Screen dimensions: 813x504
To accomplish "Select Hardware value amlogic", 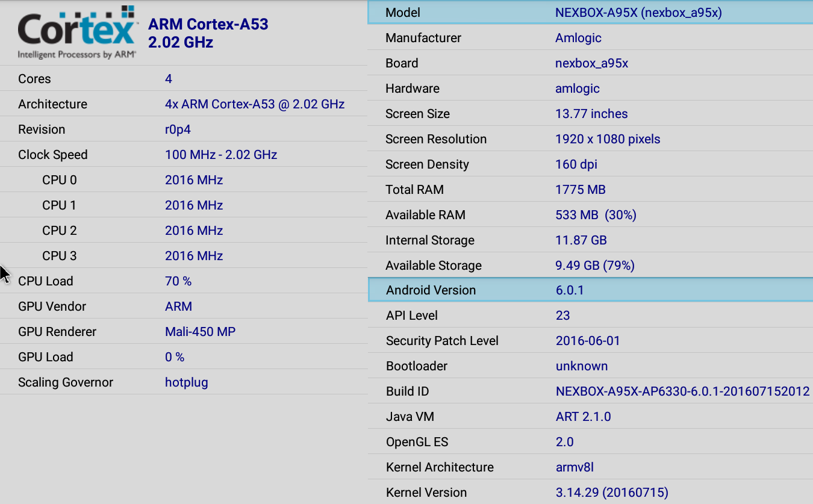I will coord(578,89).
